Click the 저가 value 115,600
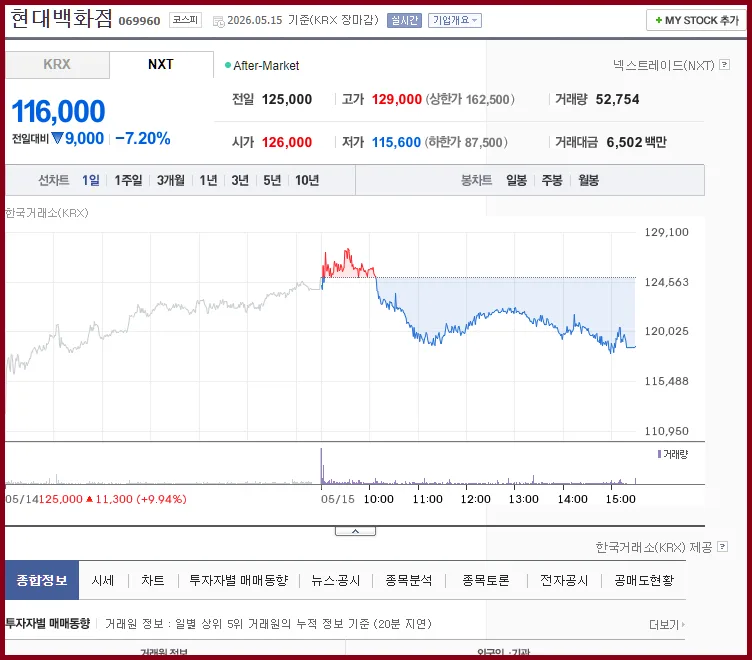 coord(396,142)
